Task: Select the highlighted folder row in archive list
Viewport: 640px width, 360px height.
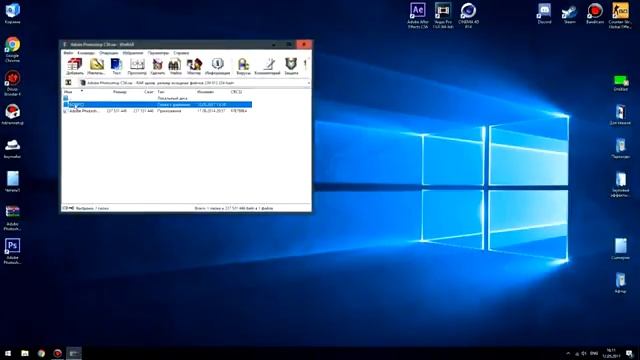Action: point(157,105)
